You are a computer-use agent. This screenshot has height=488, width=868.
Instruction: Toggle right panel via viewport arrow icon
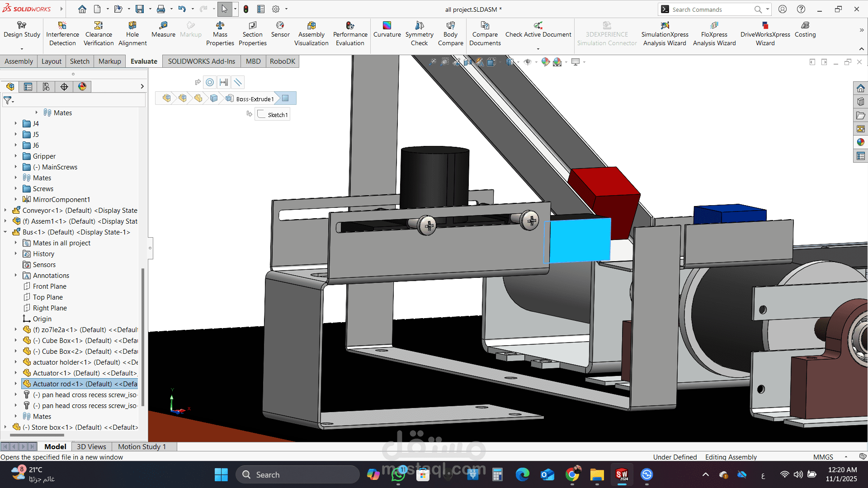click(824, 62)
